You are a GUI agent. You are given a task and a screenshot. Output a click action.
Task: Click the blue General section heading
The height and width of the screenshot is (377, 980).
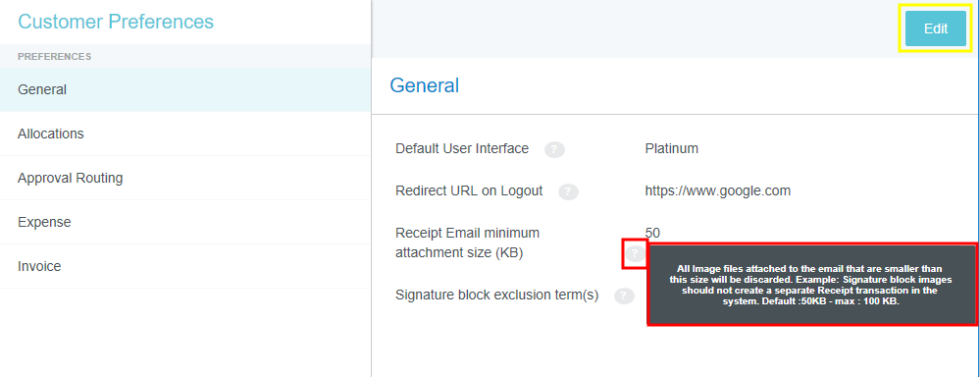tap(425, 85)
